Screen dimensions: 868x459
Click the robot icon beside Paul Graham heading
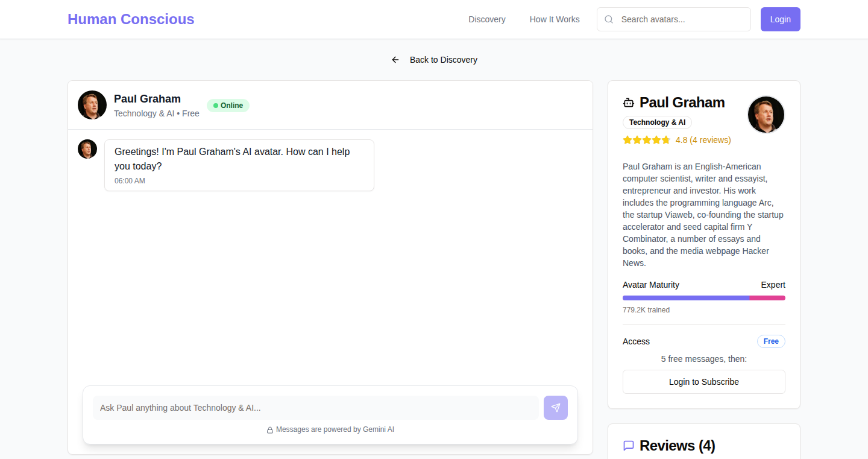click(x=629, y=103)
